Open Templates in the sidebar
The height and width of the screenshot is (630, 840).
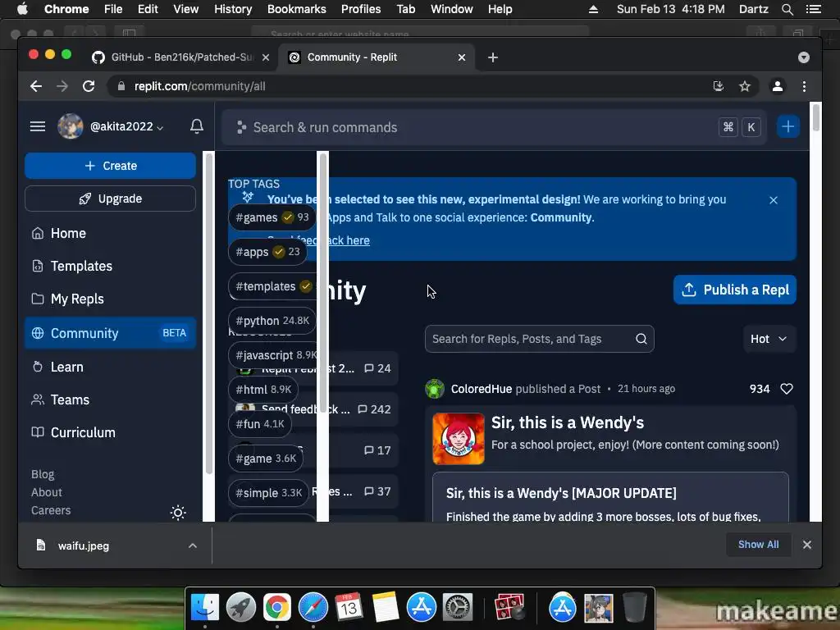pyautogui.click(x=111, y=267)
